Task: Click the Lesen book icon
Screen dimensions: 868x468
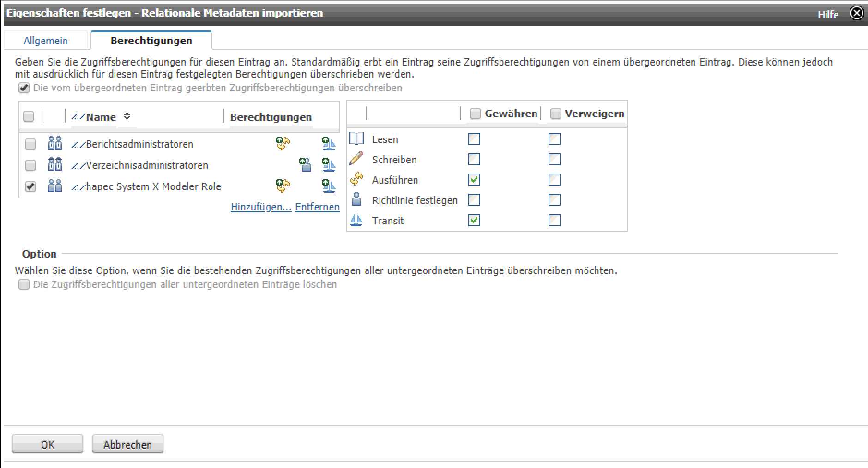Action: [356, 139]
